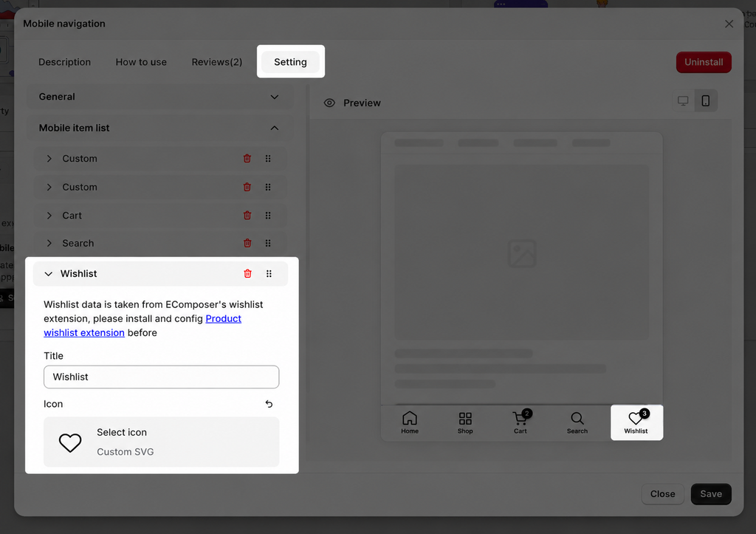756x534 pixels.
Task: Open the How to use tab
Action: 141,62
